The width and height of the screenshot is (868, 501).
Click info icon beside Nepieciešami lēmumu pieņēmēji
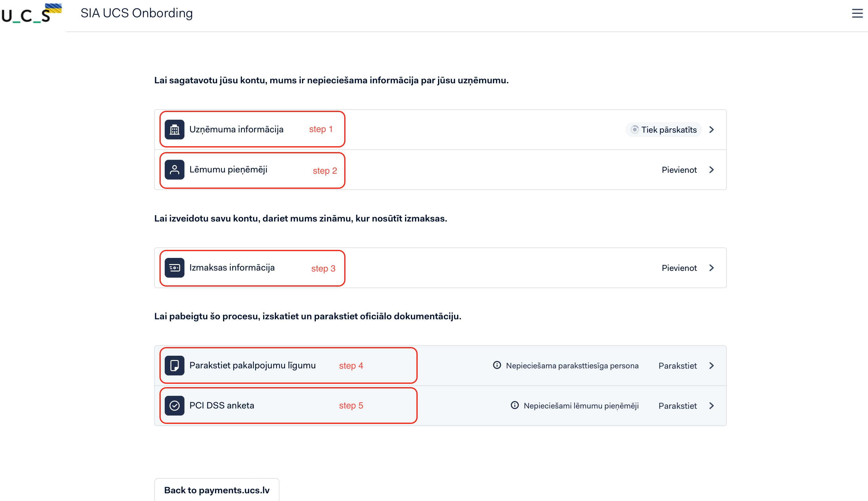pos(514,405)
